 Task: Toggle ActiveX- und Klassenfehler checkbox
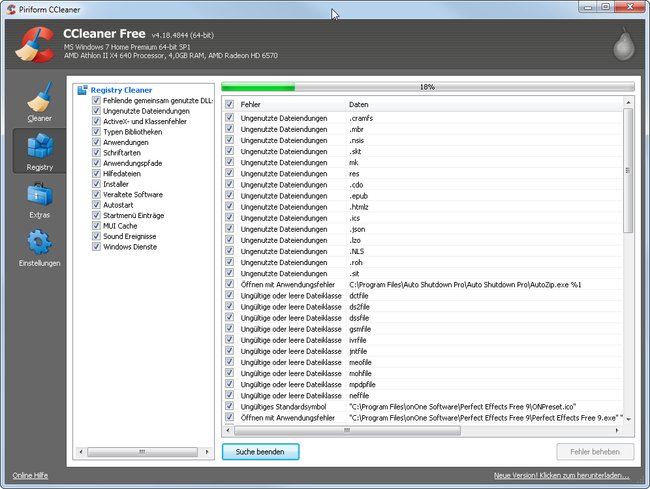[96, 121]
